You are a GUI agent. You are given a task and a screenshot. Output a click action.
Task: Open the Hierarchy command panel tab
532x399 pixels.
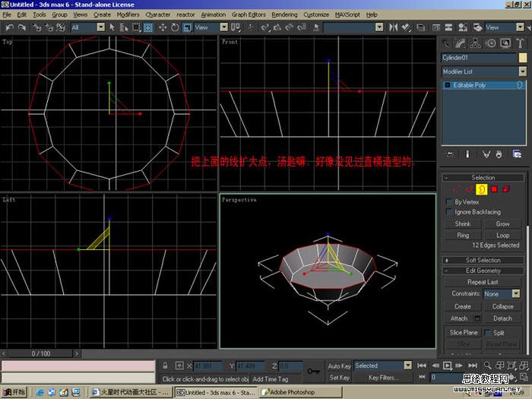tap(475, 43)
